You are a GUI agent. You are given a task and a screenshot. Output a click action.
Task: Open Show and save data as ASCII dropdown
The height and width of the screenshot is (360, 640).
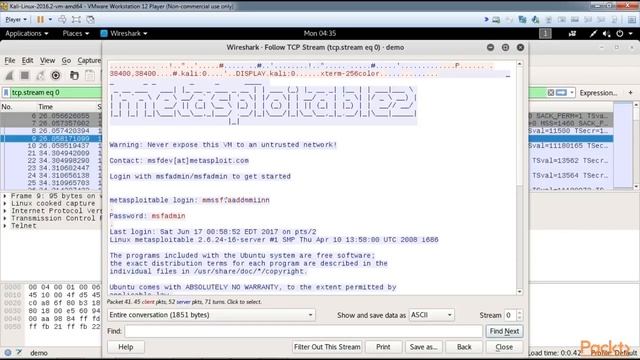coord(431,315)
